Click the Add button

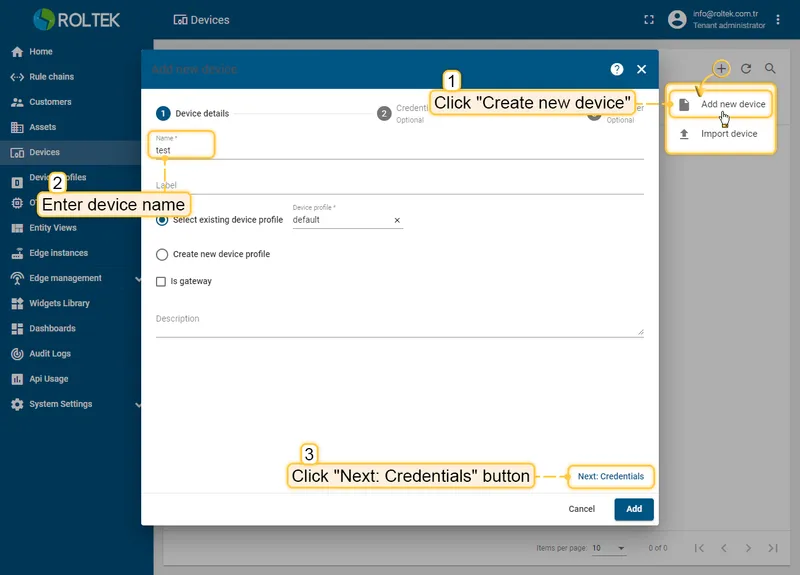[x=634, y=509]
